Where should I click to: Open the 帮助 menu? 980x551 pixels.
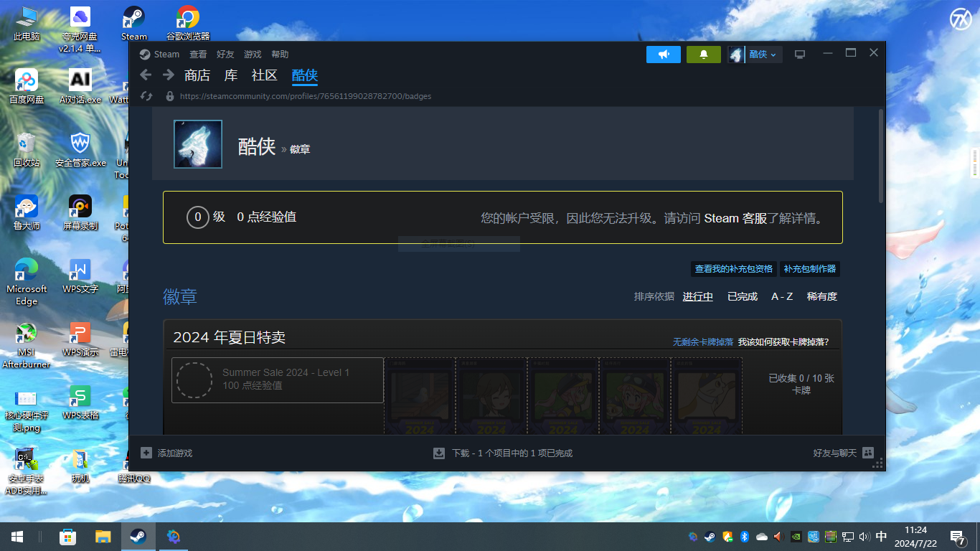(x=280, y=54)
